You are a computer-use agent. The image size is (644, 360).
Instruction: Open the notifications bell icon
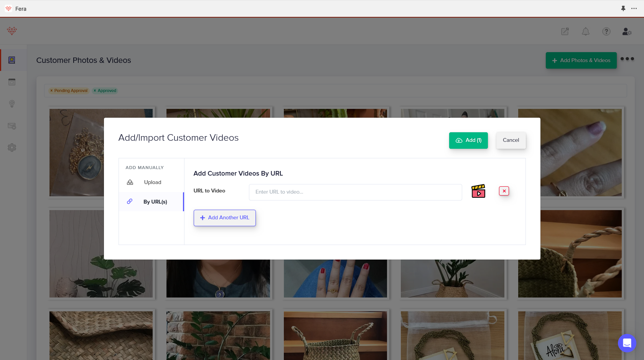click(585, 31)
